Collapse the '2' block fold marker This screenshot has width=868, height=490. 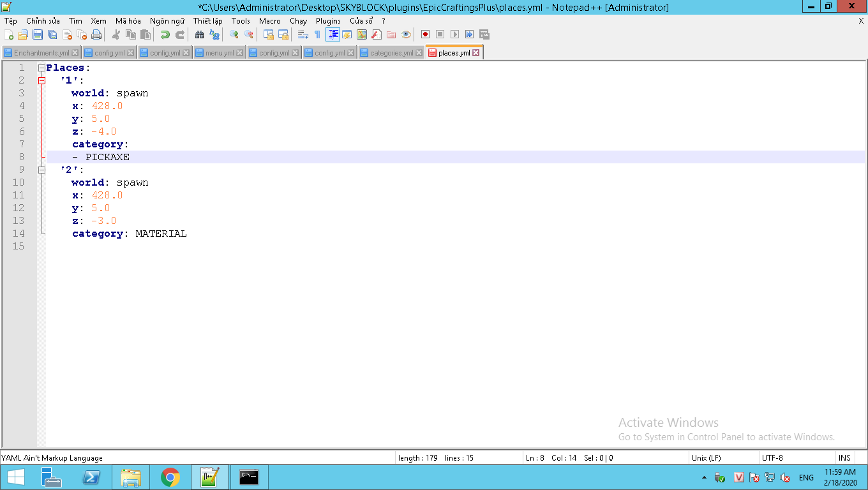click(x=41, y=170)
